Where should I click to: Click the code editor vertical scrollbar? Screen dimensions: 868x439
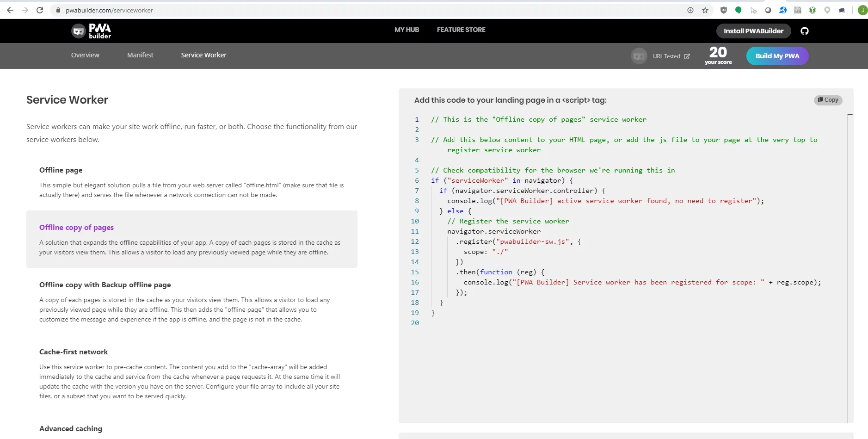pos(850,268)
